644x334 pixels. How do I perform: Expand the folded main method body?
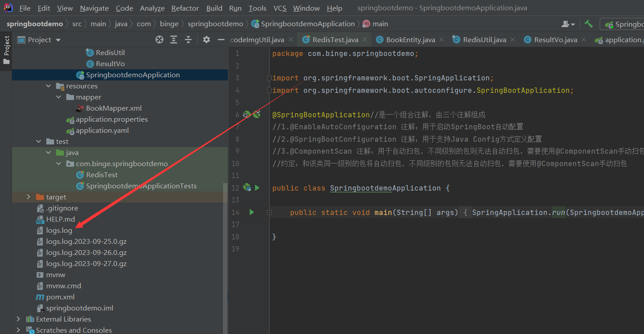coord(269,213)
